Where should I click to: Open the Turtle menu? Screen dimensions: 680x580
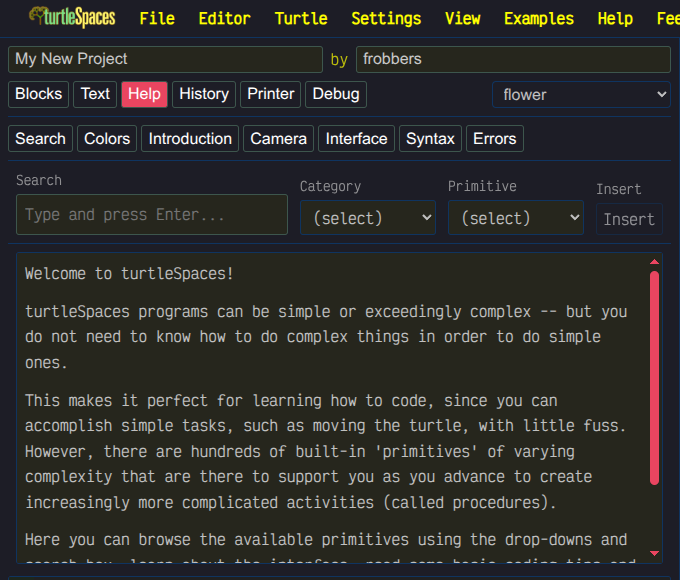tap(301, 19)
